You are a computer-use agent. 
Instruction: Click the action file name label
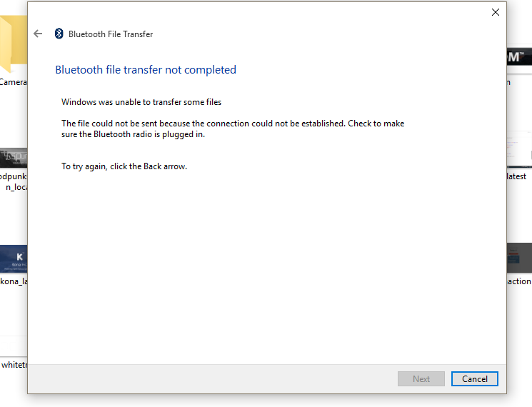tap(519, 281)
